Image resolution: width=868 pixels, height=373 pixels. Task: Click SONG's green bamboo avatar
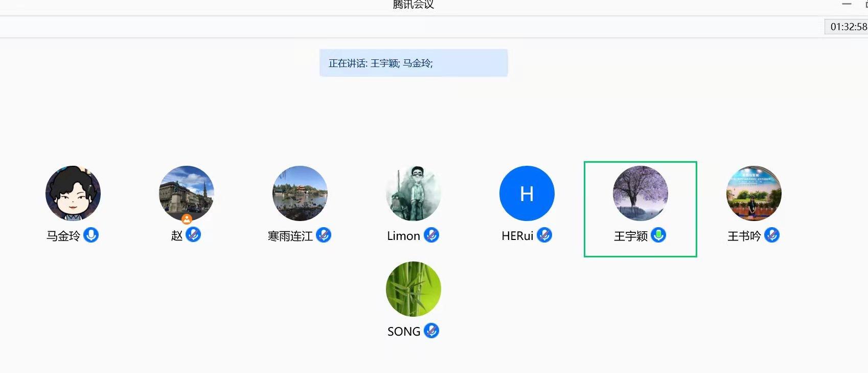pyautogui.click(x=414, y=289)
